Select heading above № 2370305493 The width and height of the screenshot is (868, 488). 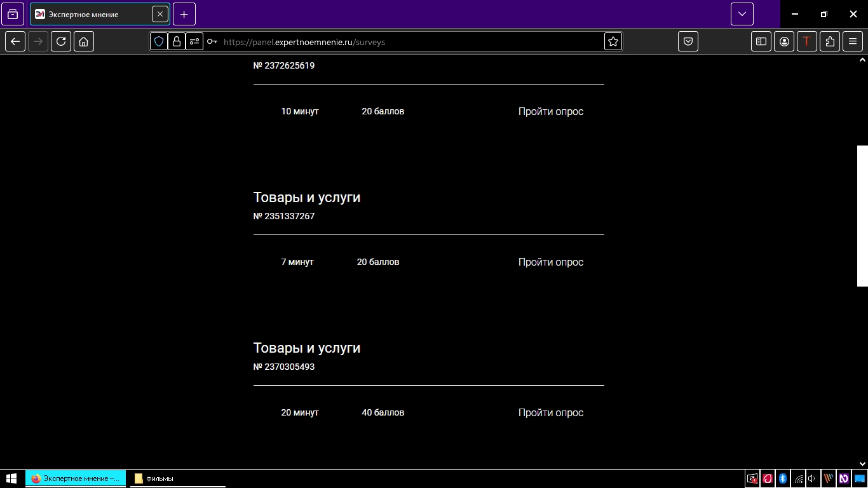click(307, 348)
